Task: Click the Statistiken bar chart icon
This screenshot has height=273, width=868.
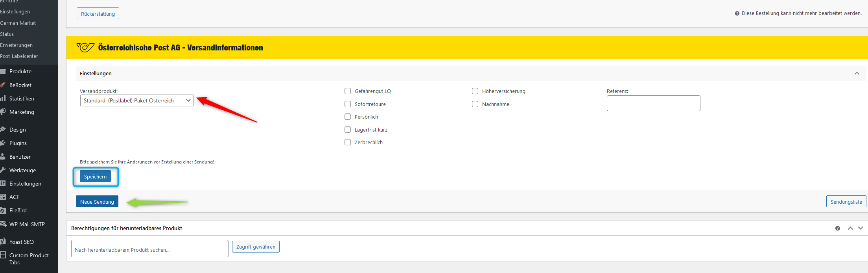Action: coord(3,98)
